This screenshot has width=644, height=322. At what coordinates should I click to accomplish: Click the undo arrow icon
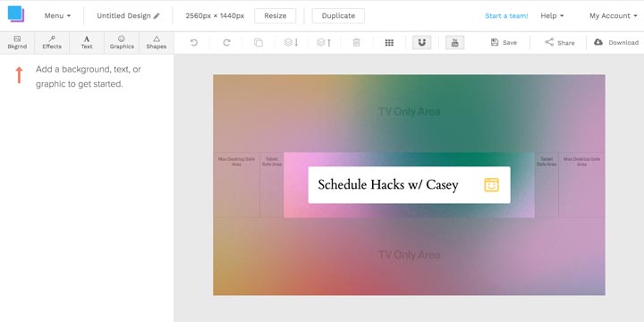194,42
